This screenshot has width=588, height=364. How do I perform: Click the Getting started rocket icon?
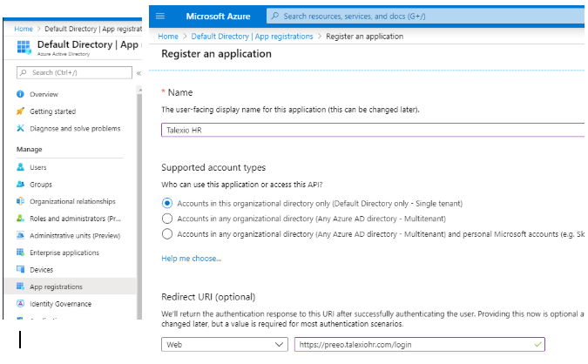[x=20, y=111]
